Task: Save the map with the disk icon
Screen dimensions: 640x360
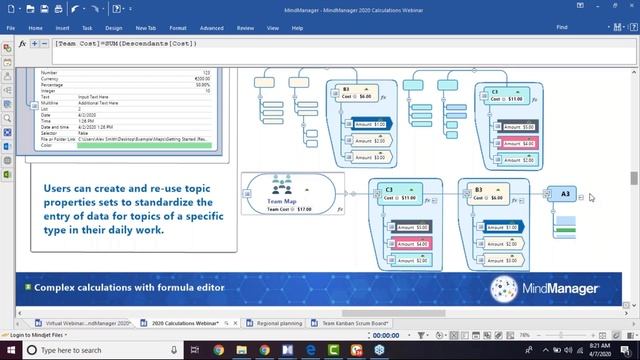Action: click(44, 9)
